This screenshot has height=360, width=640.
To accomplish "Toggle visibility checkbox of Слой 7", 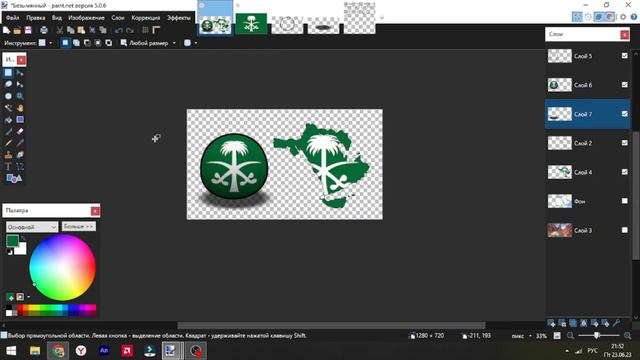I will click(624, 114).
